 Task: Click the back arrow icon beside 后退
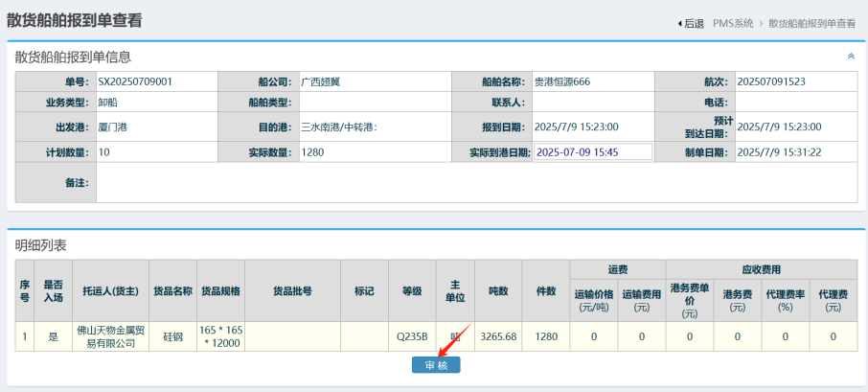tap(679, 23)
